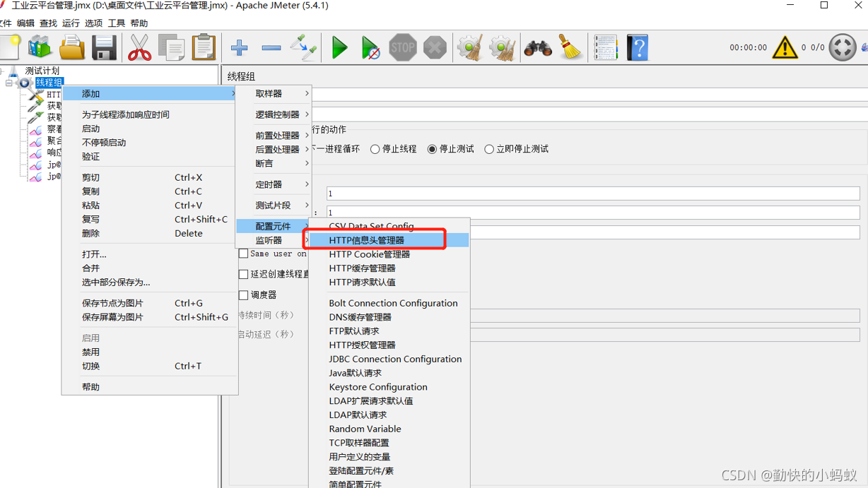Expand the 测试片段 submenu
Image resolution: width=868 pixels, height=488 pixels.
pos(274,205)
